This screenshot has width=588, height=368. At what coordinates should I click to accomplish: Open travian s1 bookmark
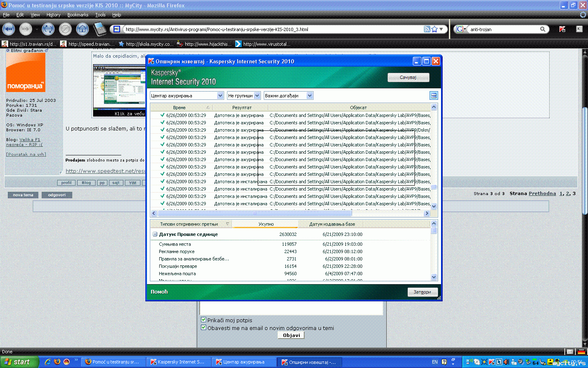pos(29,44)
